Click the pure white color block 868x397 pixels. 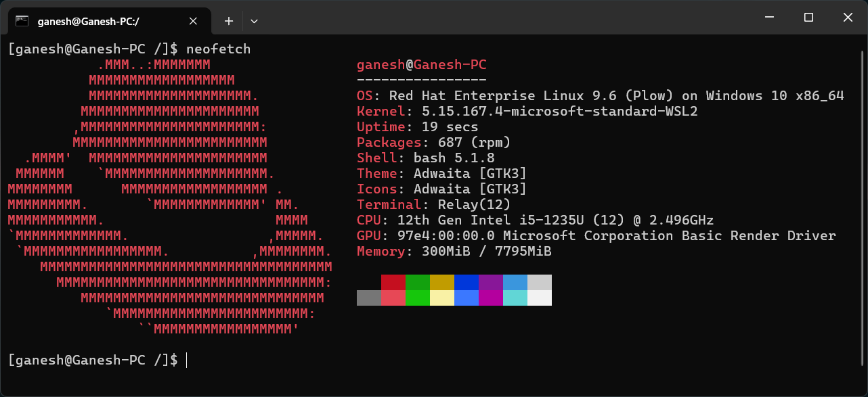539,298
